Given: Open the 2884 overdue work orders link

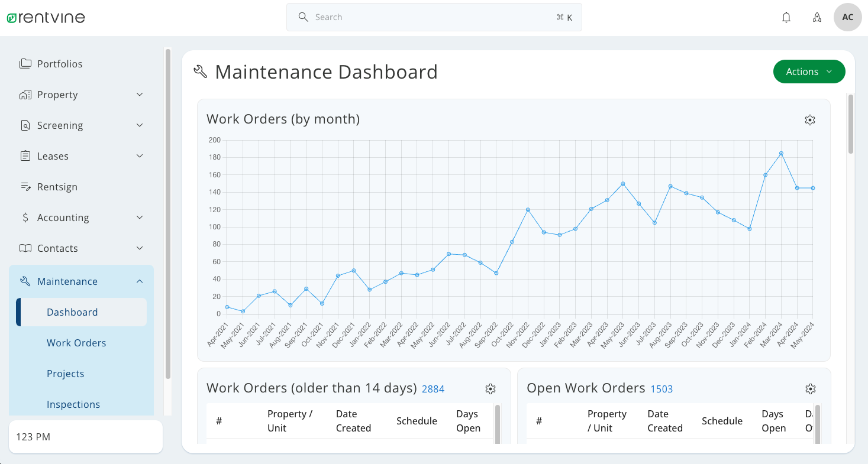Looking at the screenshot, I should [433, 388].
